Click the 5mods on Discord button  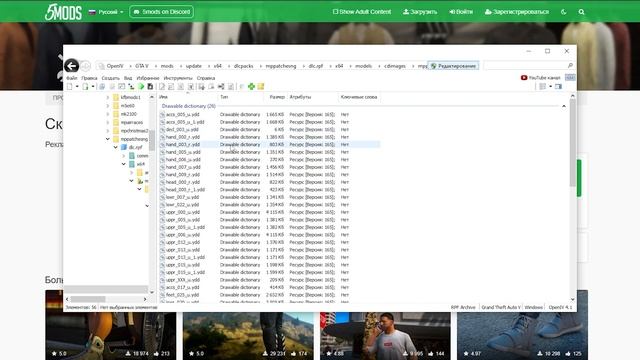tap(162, 12)
